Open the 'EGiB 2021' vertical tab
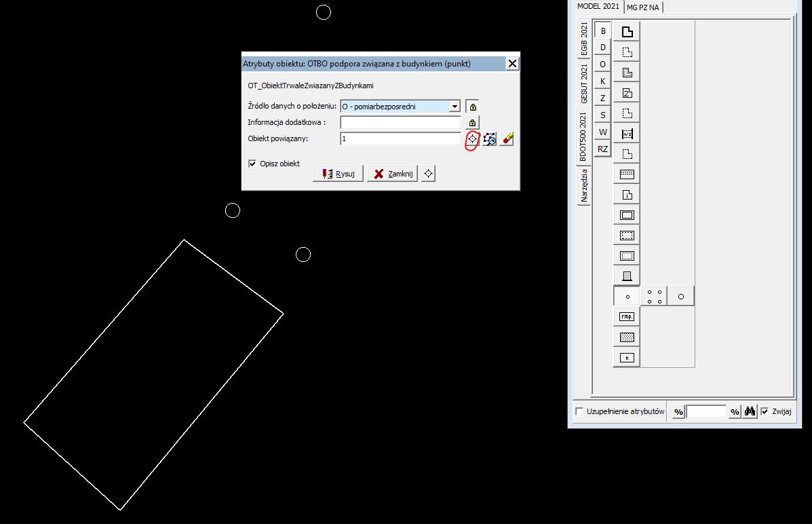 point(583,39)
